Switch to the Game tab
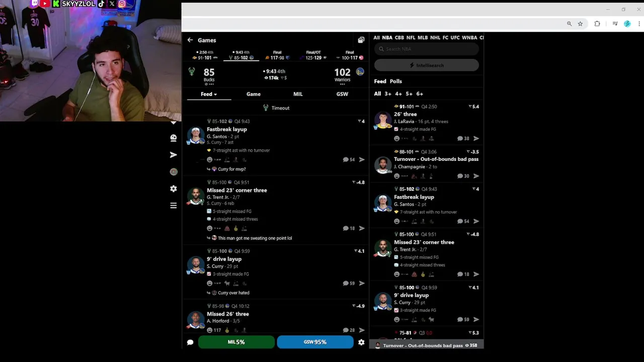The width and height of the screenshot is (644, 362). 254,94
